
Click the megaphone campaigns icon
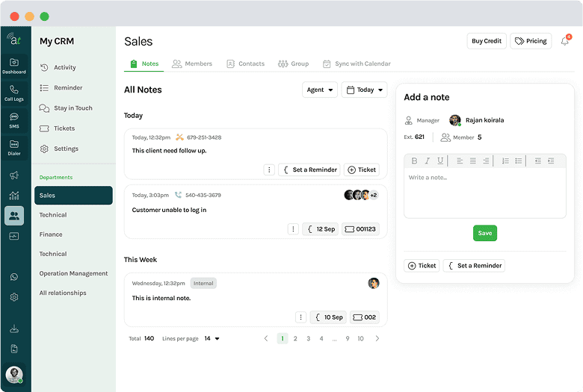13,175
